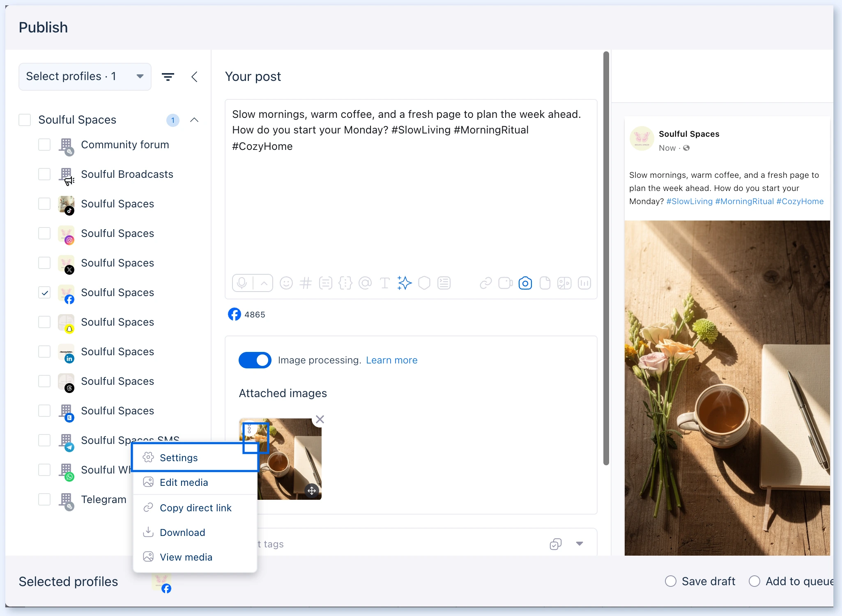Click the shield icon in toolbar
842x616 pixels.
(424, 283)
